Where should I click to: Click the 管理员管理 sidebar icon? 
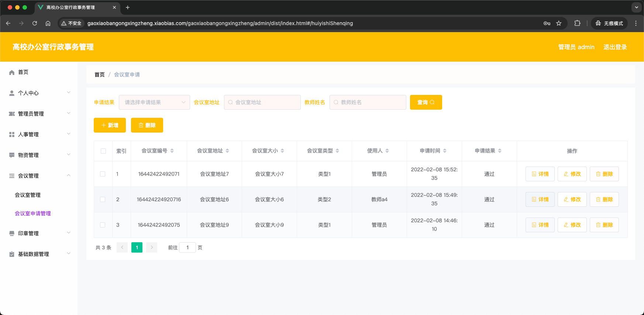coord(12,114)
